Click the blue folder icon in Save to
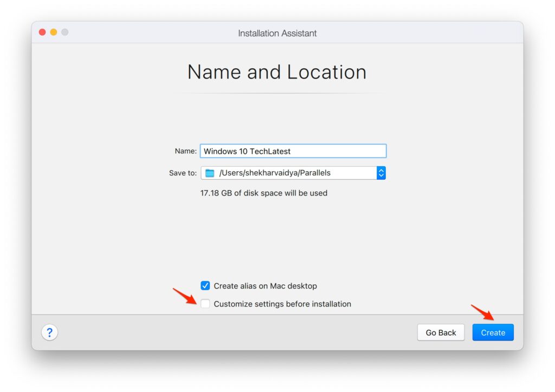 click(210, 173)
